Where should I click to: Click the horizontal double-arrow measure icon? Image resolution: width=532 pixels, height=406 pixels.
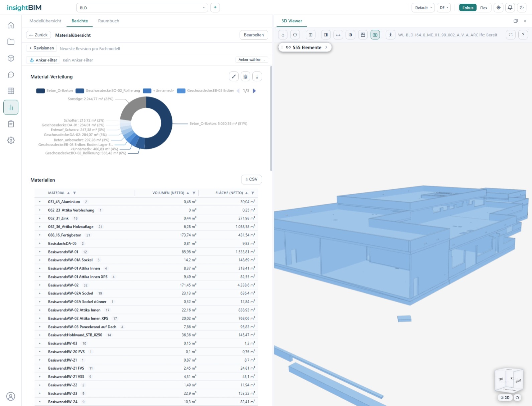[338, 35]
